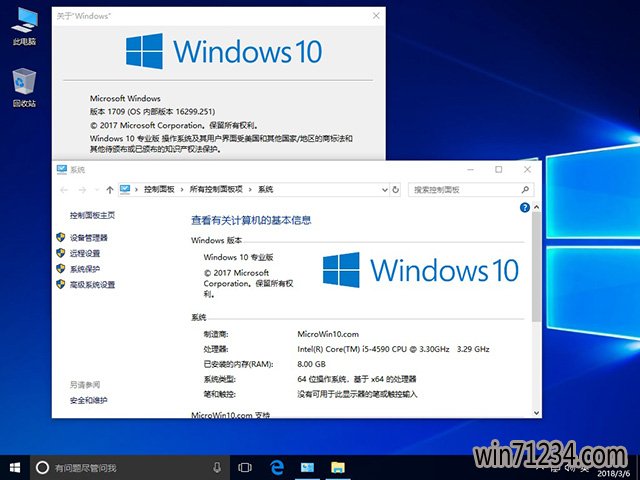Click the text Windows 10 专业版 in System window

click(238, 257)
